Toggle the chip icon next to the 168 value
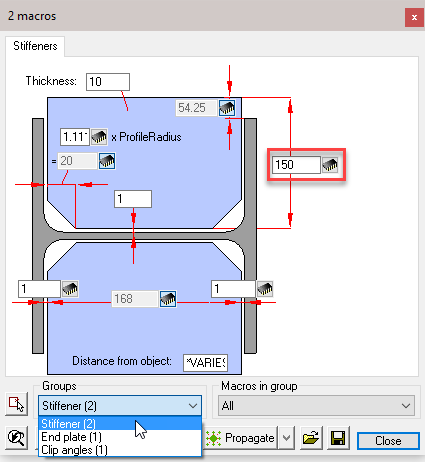This screenshot has width=425, height=462. (168, 299)
